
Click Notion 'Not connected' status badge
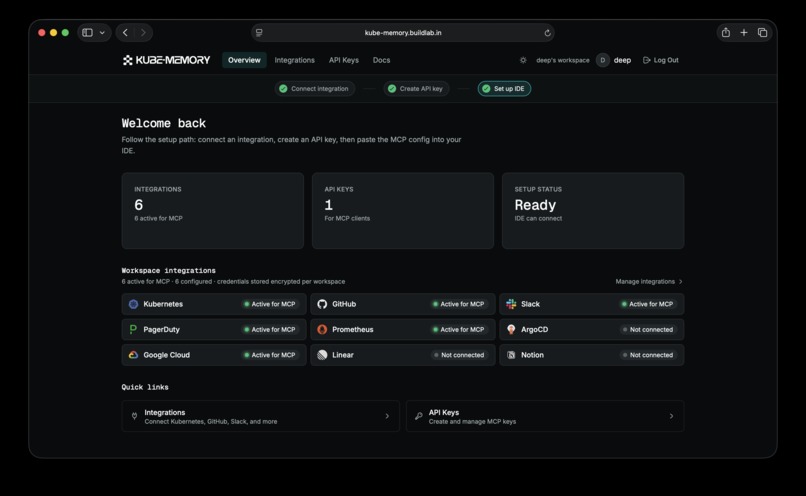point(648,355)
